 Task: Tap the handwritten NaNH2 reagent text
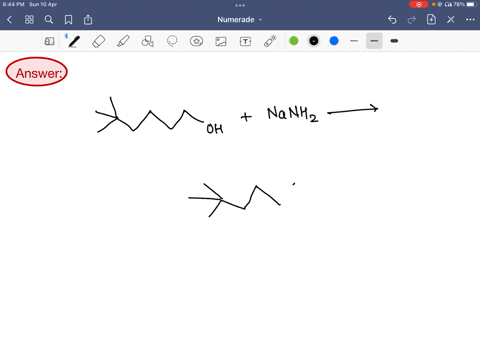click(x=293, y=114)
